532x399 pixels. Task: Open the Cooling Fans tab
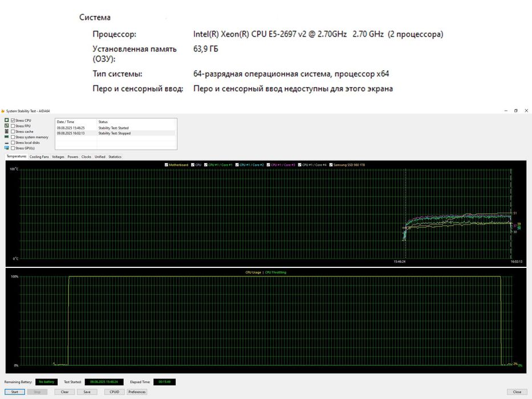(39, 157)
